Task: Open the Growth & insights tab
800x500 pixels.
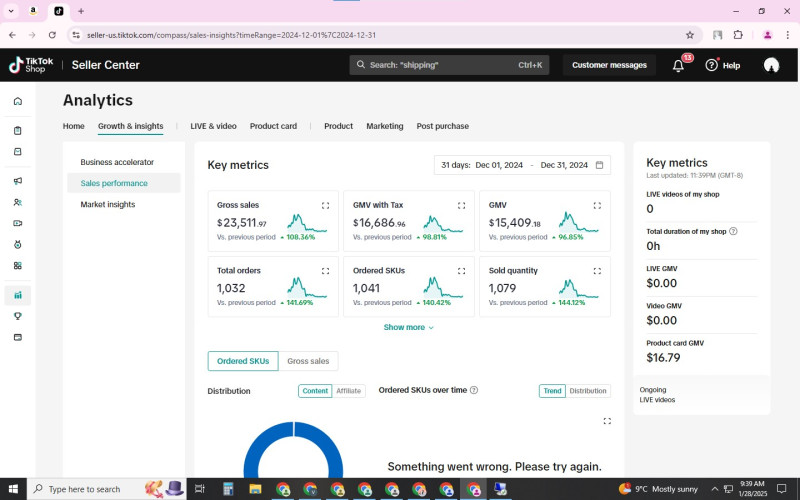Action: click(x=131, y=126)
